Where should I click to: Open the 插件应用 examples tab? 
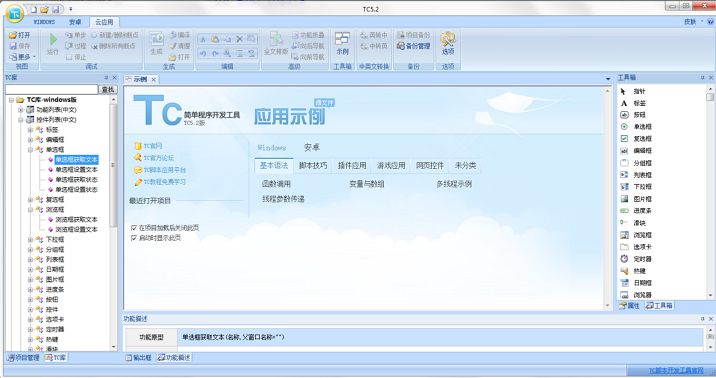[x=352, y=165]
